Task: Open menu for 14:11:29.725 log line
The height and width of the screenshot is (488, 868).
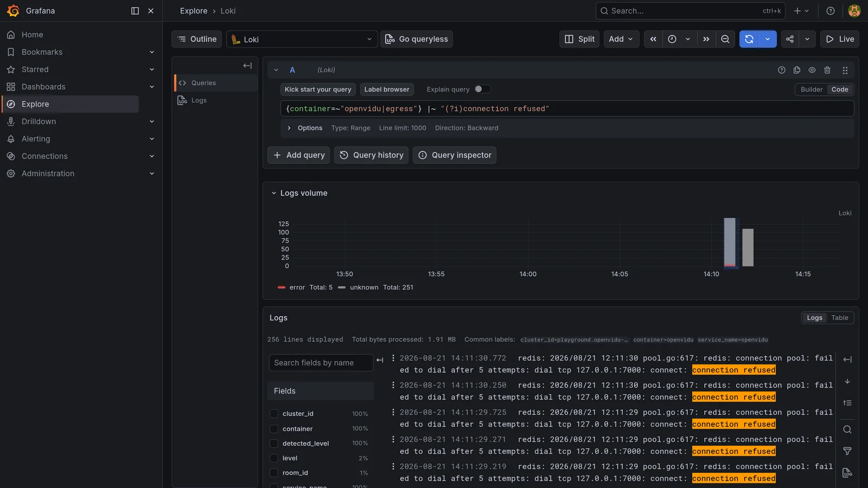Action: point(393,412)
